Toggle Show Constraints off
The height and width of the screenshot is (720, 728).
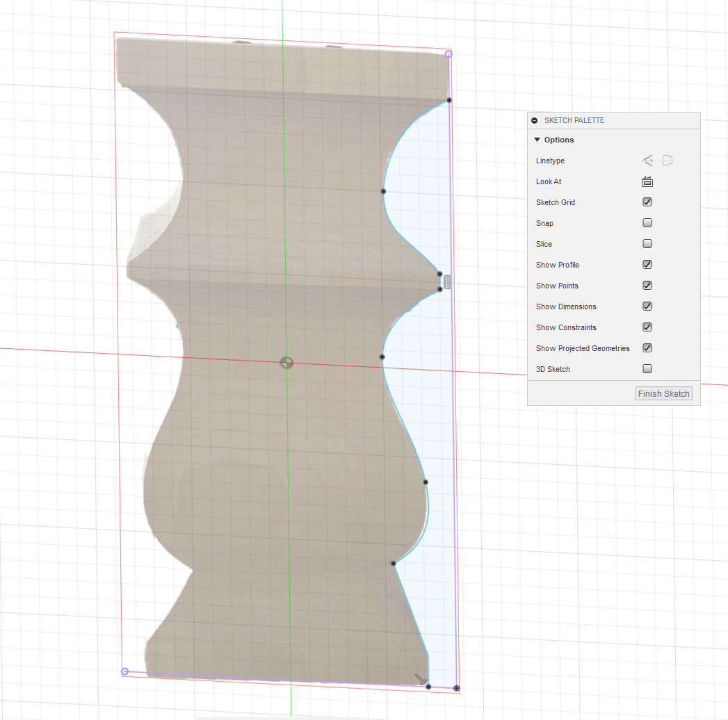point(647,327)
